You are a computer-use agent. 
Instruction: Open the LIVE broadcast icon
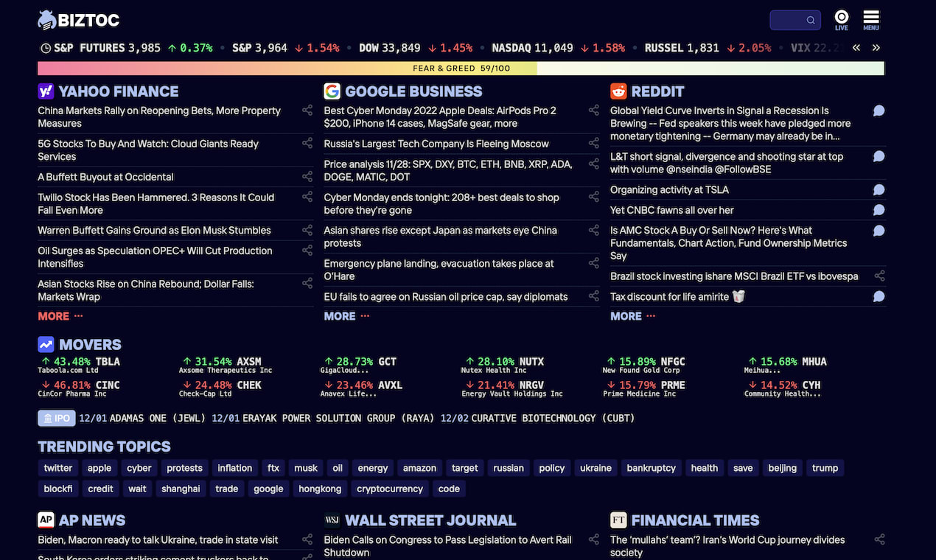pos(842,20)
